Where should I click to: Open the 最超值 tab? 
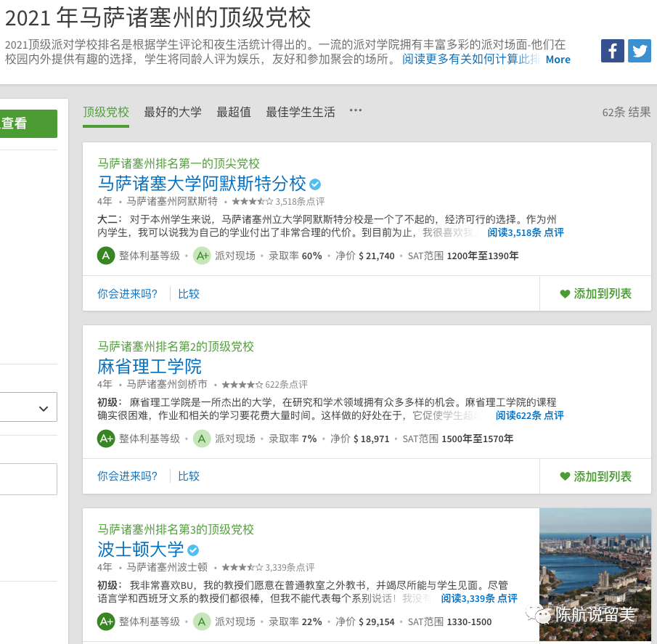[x=234, y=112]
